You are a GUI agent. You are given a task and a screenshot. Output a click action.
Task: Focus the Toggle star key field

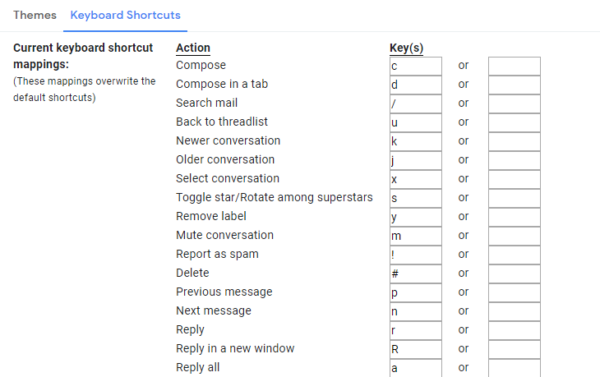click(x=416, y=198)
